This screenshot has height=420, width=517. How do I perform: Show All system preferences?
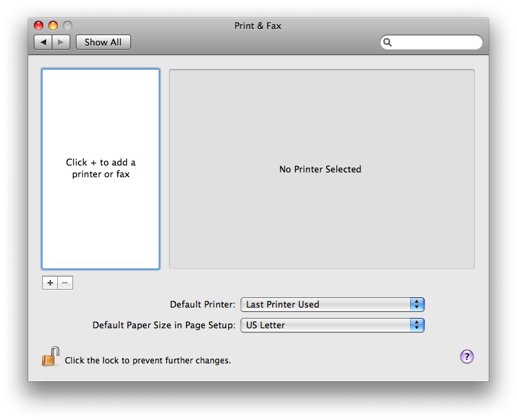pos(103,42)
